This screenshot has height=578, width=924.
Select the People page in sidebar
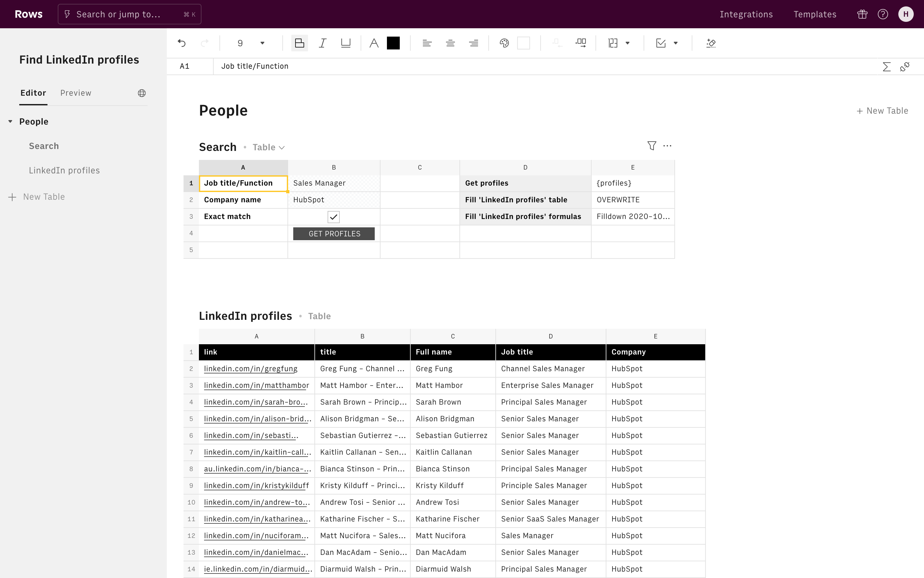click(x=34, y=122)
